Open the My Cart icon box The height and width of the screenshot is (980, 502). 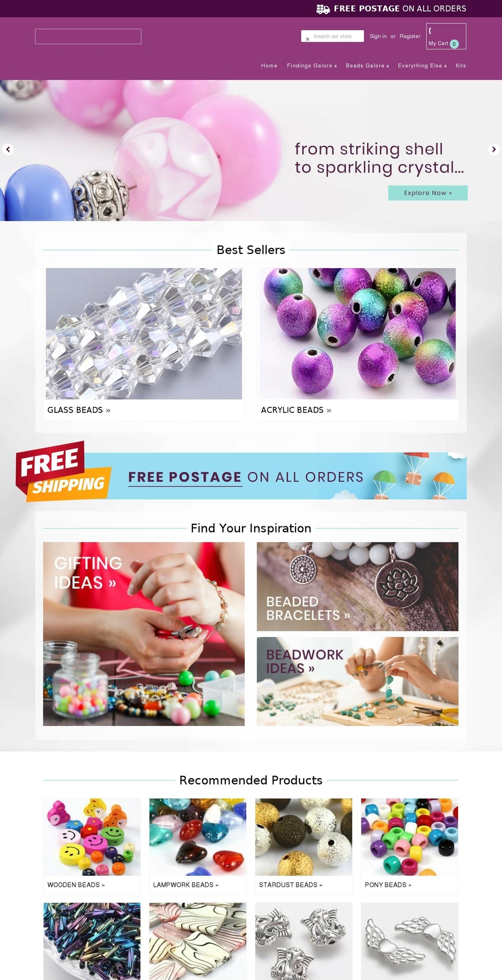point(446,37)
